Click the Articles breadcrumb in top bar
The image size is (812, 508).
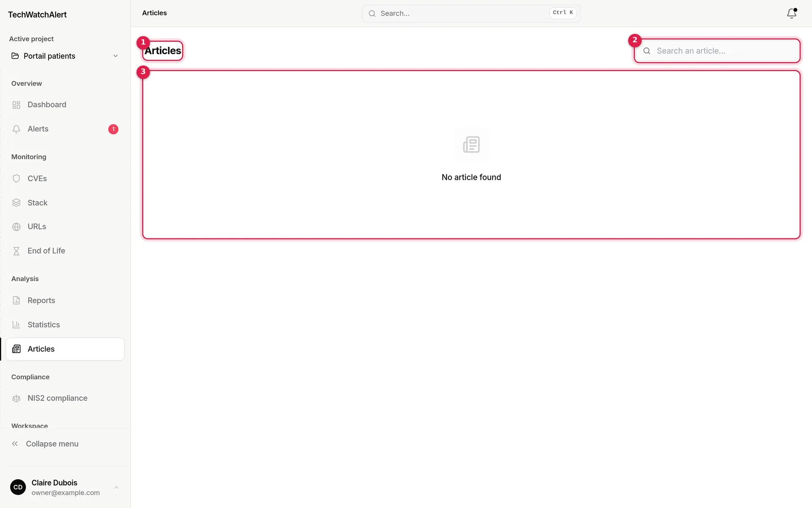click(154, 13)
